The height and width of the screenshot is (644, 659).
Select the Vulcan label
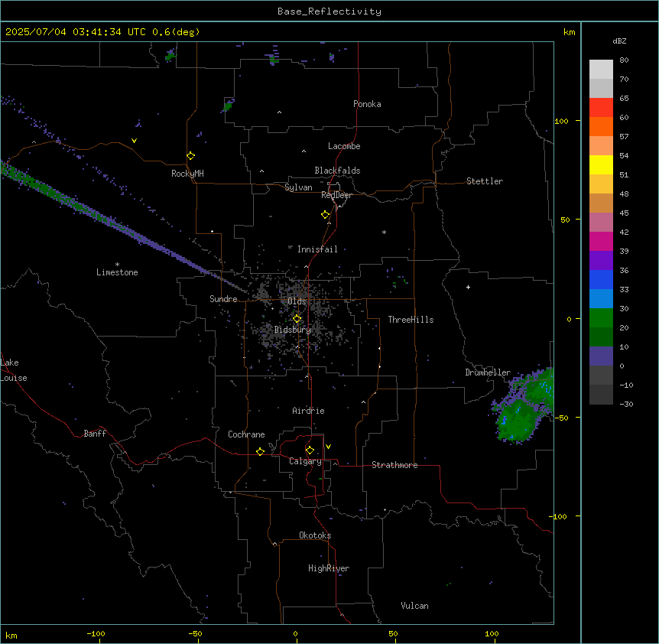click(414, 606)
